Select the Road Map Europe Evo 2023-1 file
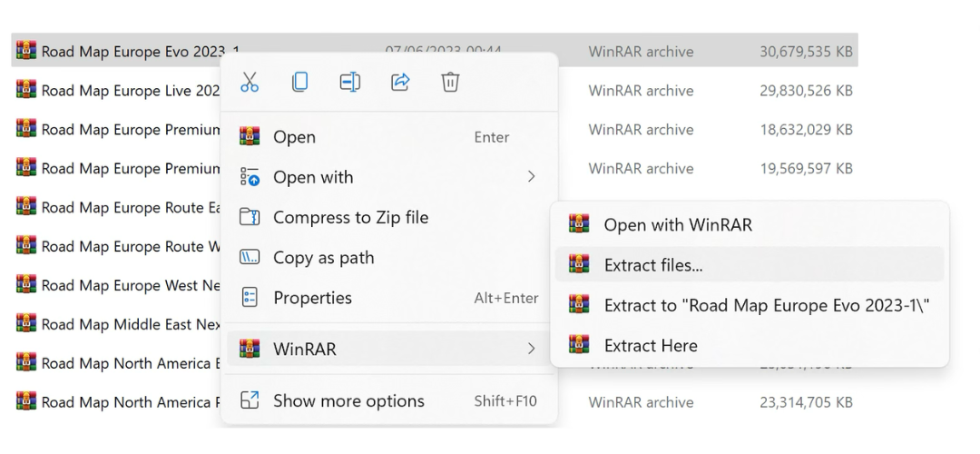 [x=127, y=52]
